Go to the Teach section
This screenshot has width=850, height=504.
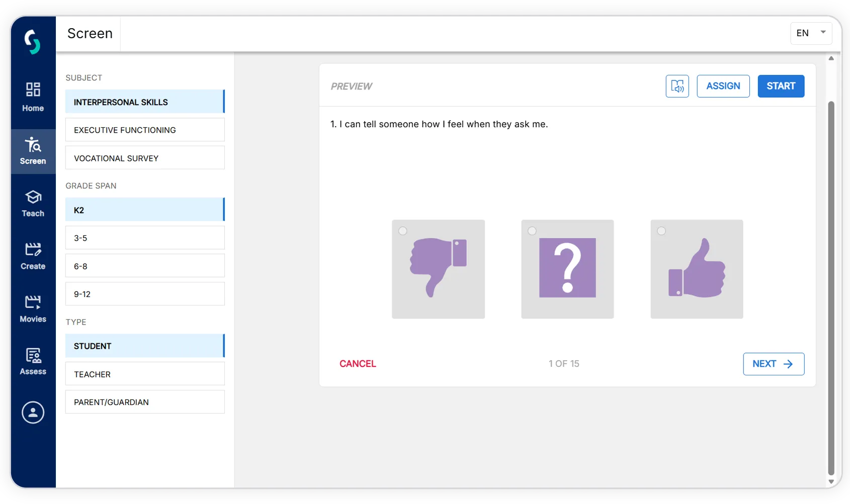click(33, 203)
